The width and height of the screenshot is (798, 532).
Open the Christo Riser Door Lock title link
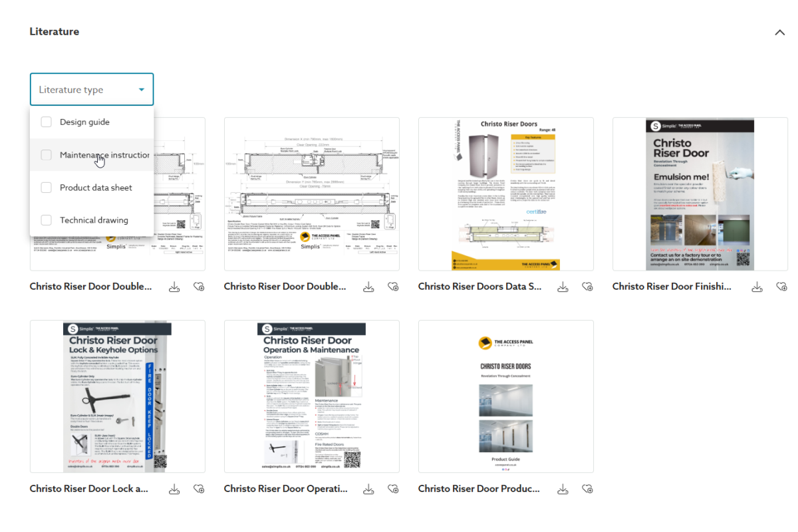(89, 489)
